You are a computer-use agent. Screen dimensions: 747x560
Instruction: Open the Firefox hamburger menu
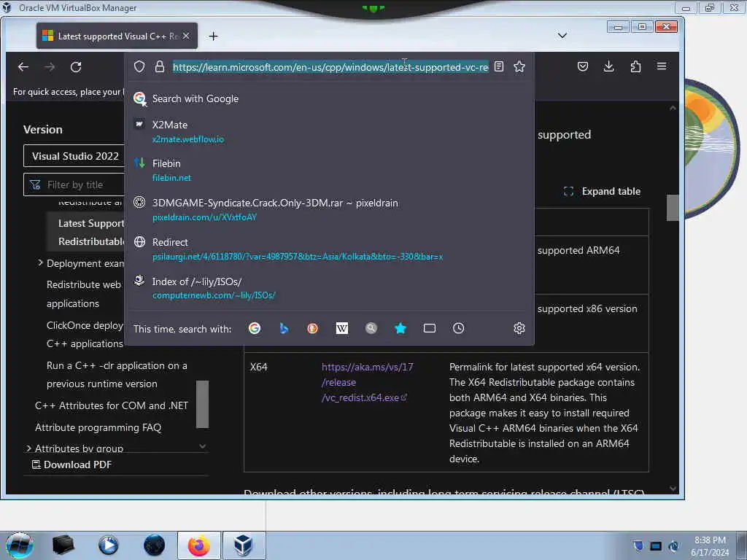click(661, 66)
